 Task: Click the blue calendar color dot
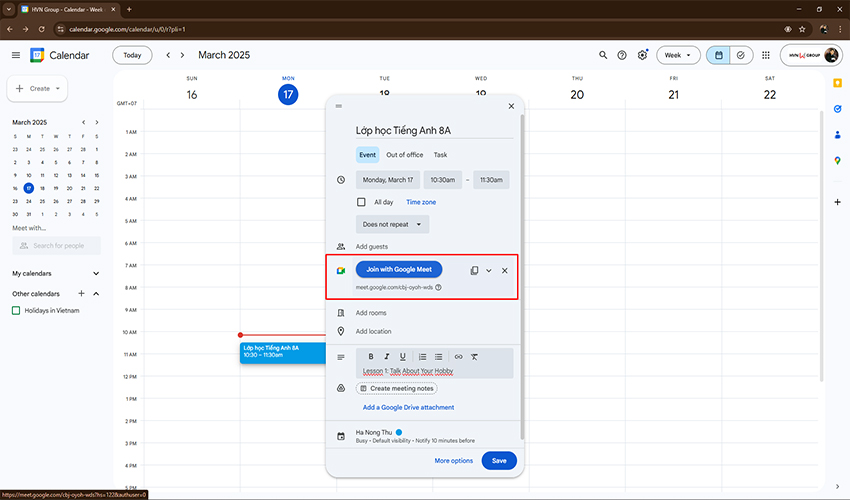[399, 432]
